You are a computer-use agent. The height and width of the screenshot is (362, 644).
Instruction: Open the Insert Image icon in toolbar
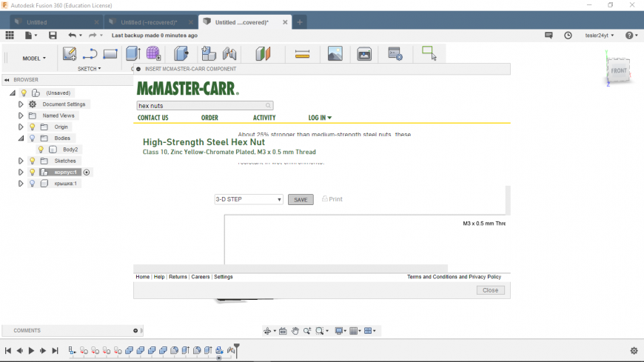(335, 54)
